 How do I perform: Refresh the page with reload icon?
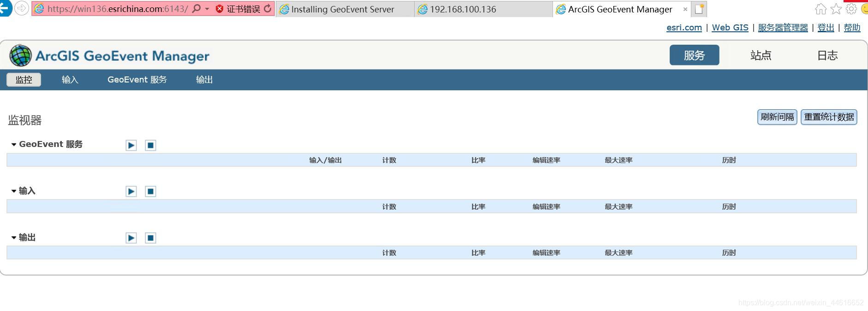click(268, 9)
